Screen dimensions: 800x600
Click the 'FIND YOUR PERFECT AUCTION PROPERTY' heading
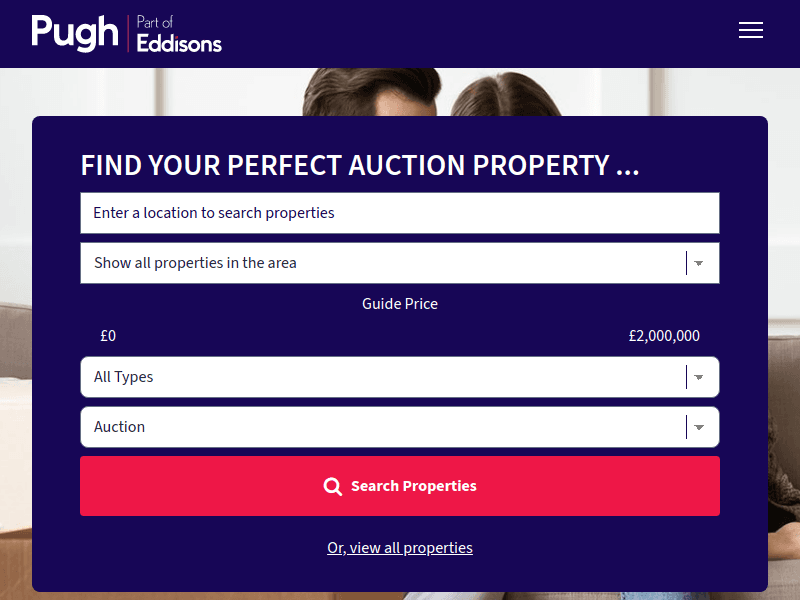click(359, 165)
